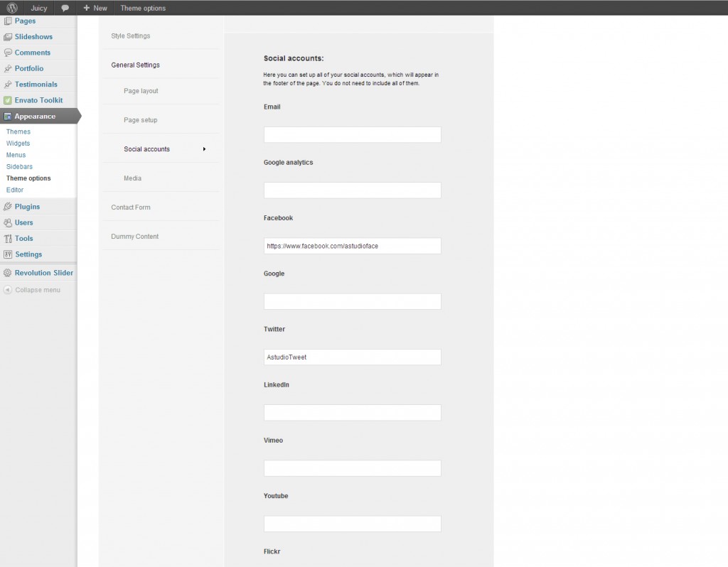Click the WordPress logo icon
Screen dimensions: 728x567
click(12, 8)
